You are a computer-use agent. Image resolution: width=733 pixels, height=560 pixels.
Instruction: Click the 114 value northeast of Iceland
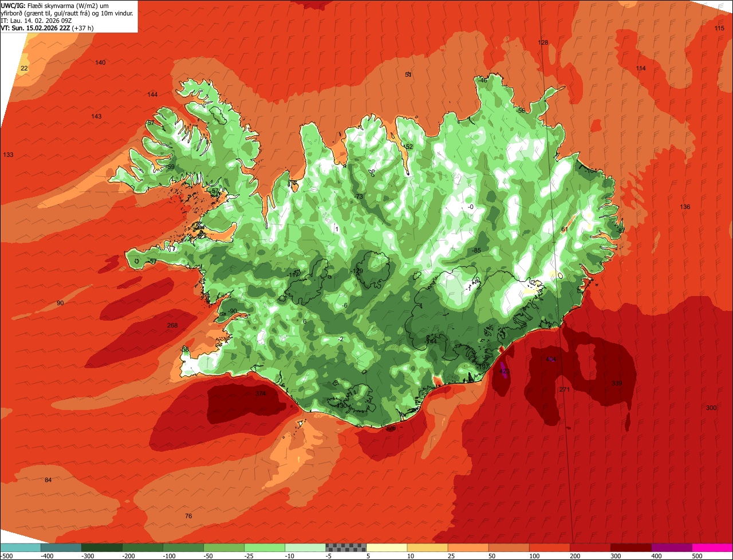641,68
